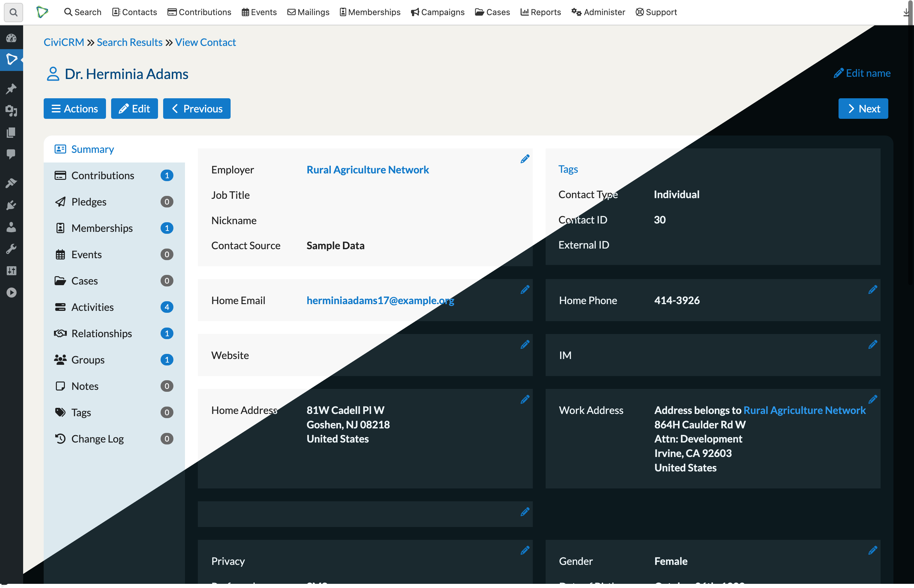
Task: Open the Administer menu
Action: (598, 12)
